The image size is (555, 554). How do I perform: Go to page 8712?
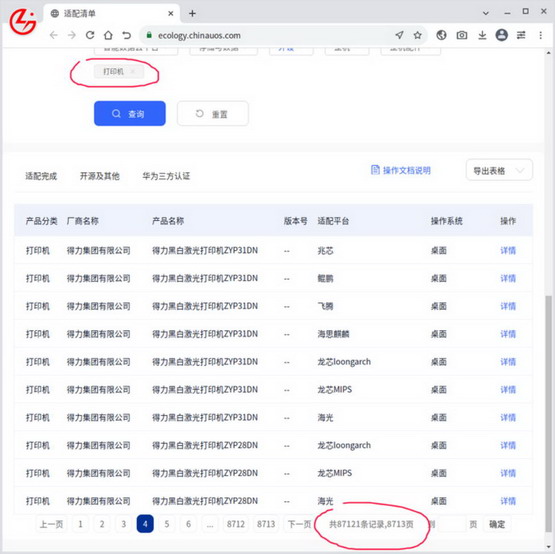tap(236, 524)
